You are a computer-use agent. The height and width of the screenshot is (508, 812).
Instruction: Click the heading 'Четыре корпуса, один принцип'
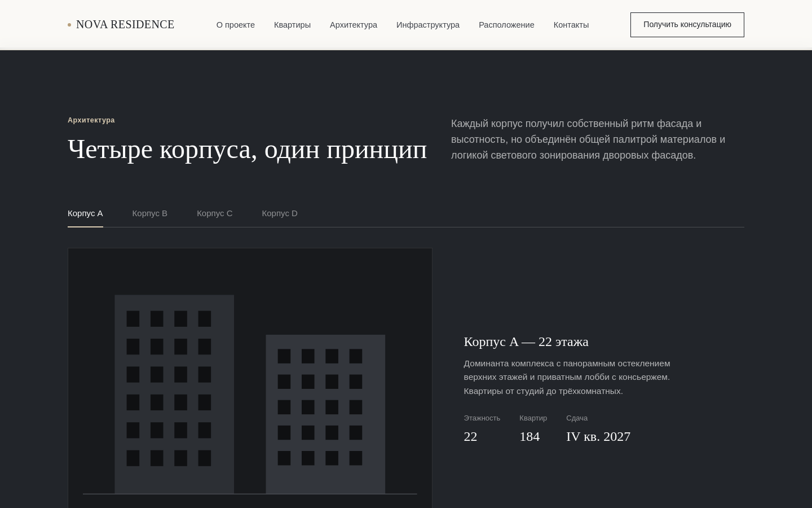248,150
